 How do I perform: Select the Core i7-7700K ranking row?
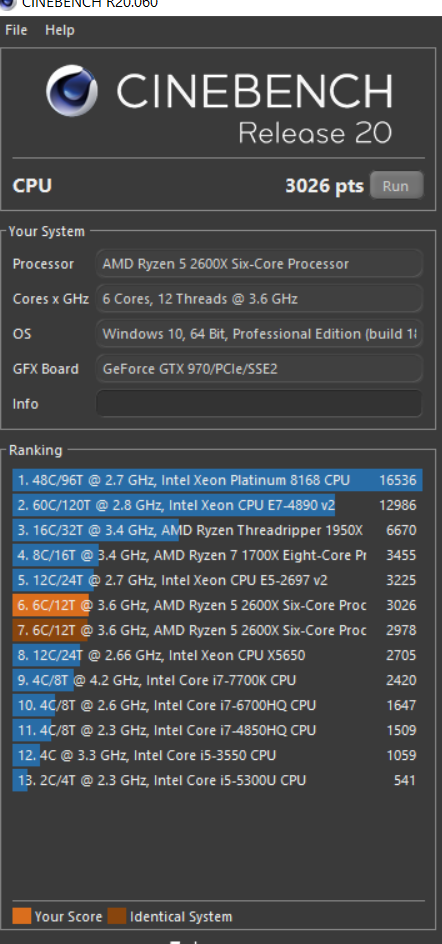click(x=217, y=680)
